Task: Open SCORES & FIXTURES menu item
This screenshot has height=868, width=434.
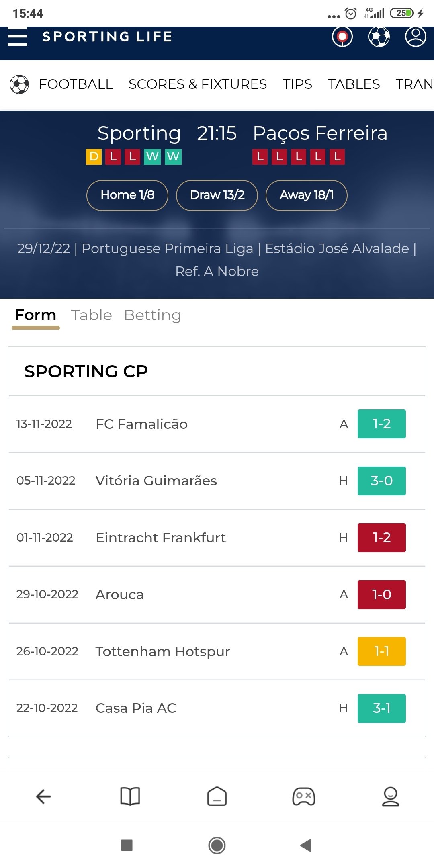Action: 197,84
